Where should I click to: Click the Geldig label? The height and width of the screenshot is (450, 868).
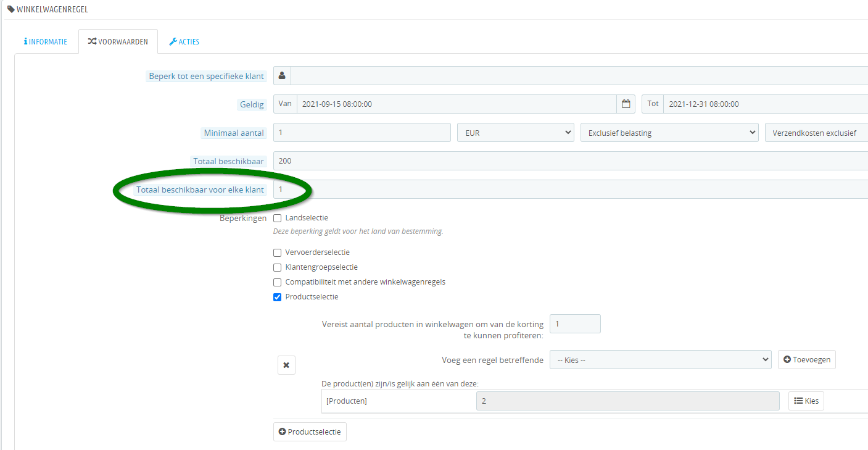tap(252, 105)
